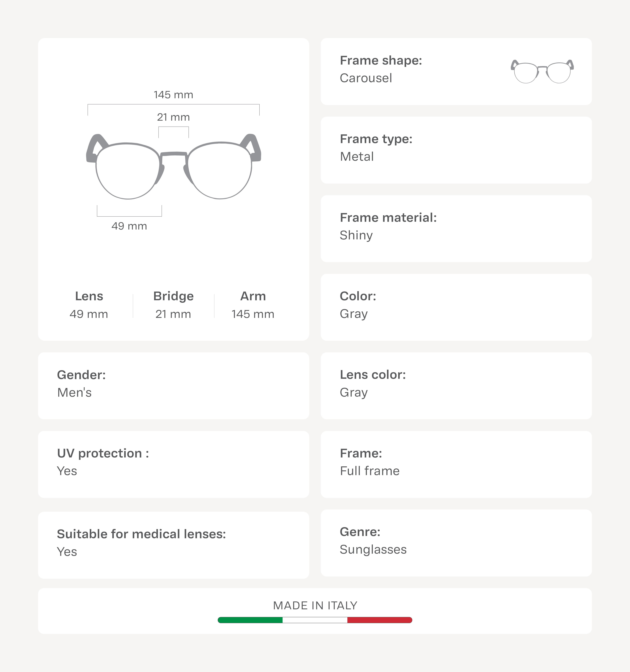The height and width of the screenshot is (672, 630).
Task: Select the white segment of the Italian flag bar
Action: point(315,620)
